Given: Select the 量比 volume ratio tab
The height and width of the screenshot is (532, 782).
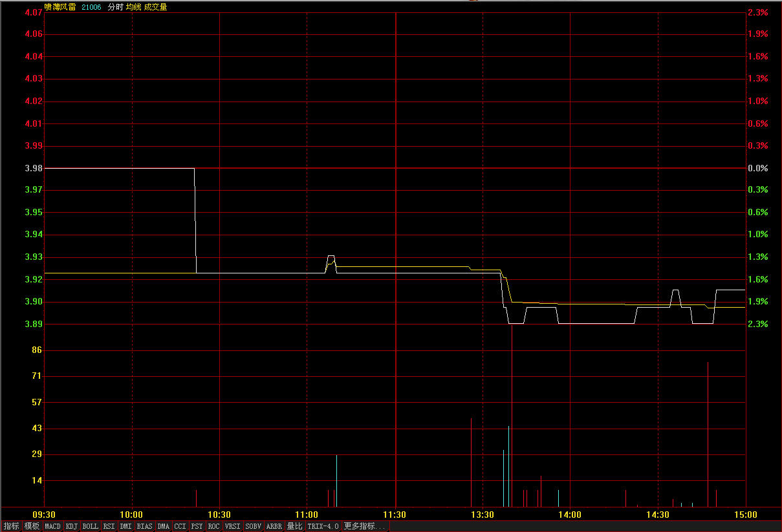Looking at the screenshot, I should pos(295,526).
